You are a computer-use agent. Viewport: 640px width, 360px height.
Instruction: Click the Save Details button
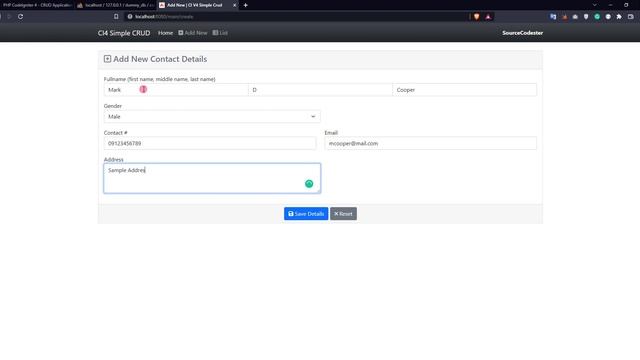pyautogui.click(x=306, y=213)
